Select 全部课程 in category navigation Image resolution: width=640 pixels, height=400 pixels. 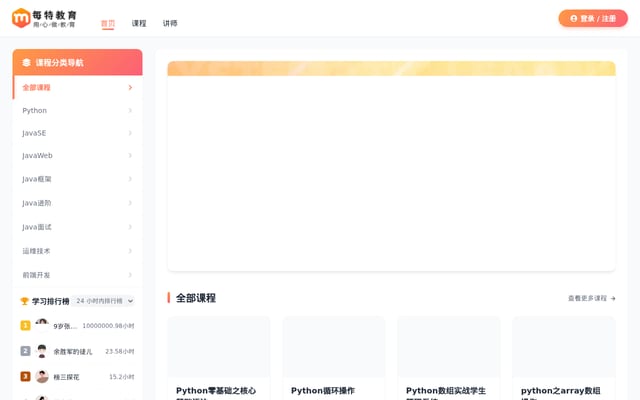coord(78,87)
